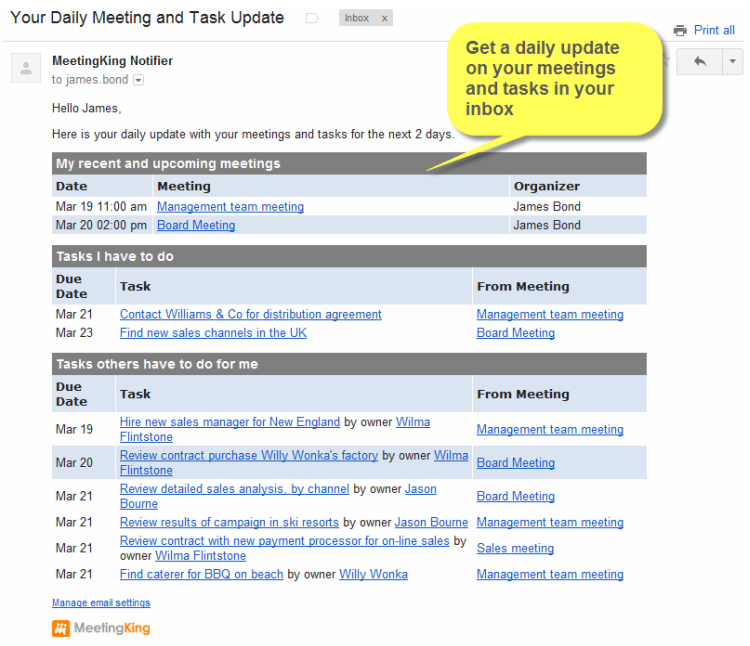
Task: Open Jason Bourne owner link in ski resorts row
Action: click(431, 522)
